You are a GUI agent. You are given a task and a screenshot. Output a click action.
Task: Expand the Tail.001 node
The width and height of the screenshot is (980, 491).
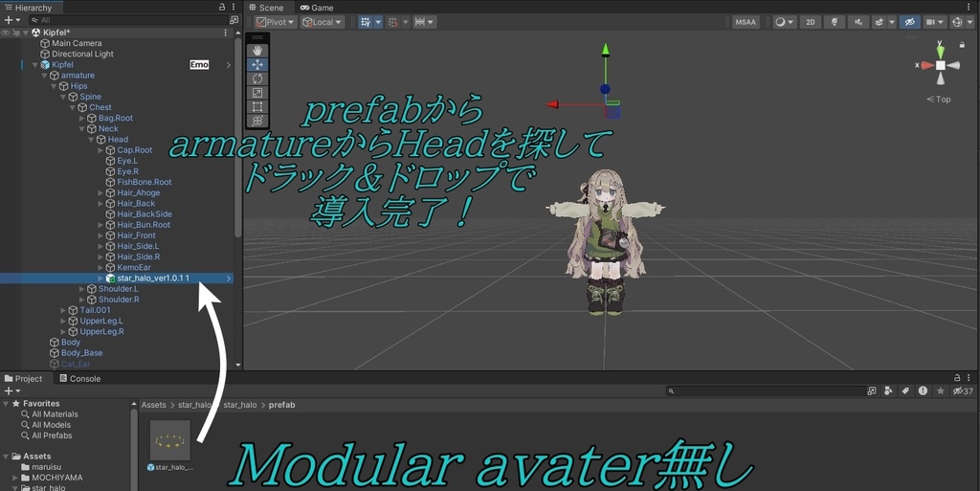tap(63, 310)
